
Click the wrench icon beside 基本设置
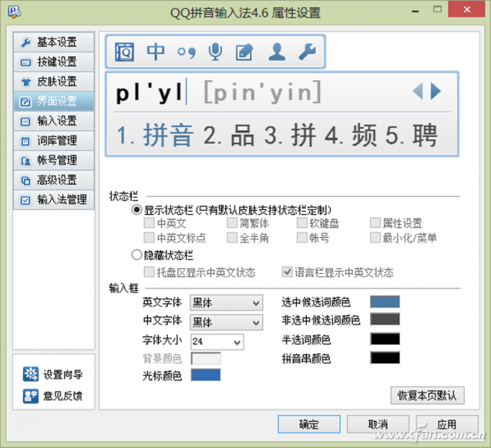pyautogui.click(x=25, y=43)
